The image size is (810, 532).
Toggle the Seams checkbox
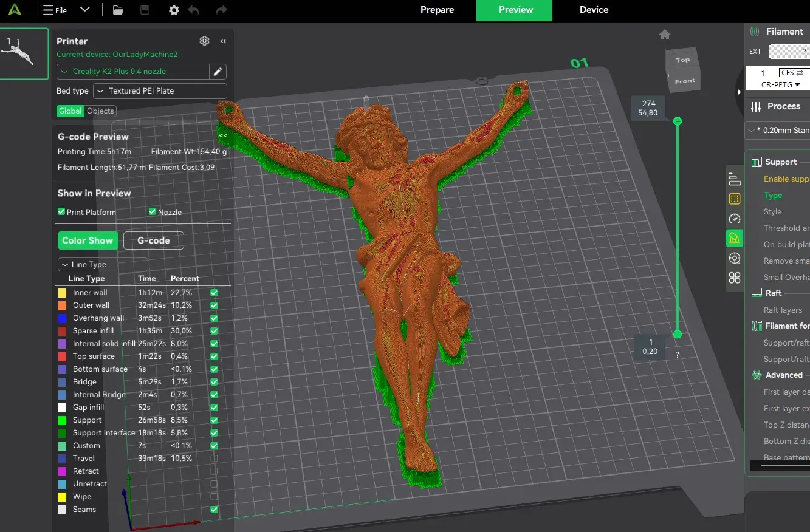[x=214, y=510]
